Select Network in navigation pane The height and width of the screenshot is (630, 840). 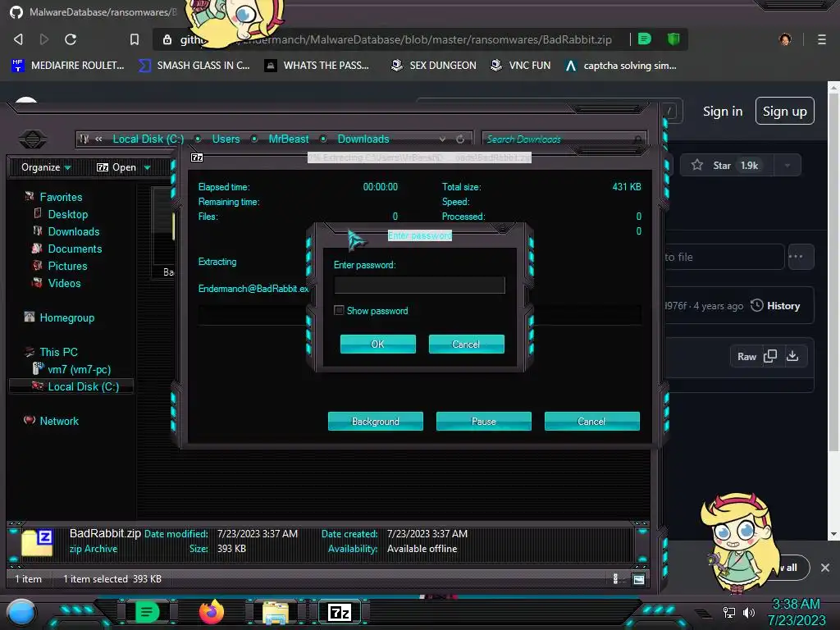coord(59,421)
